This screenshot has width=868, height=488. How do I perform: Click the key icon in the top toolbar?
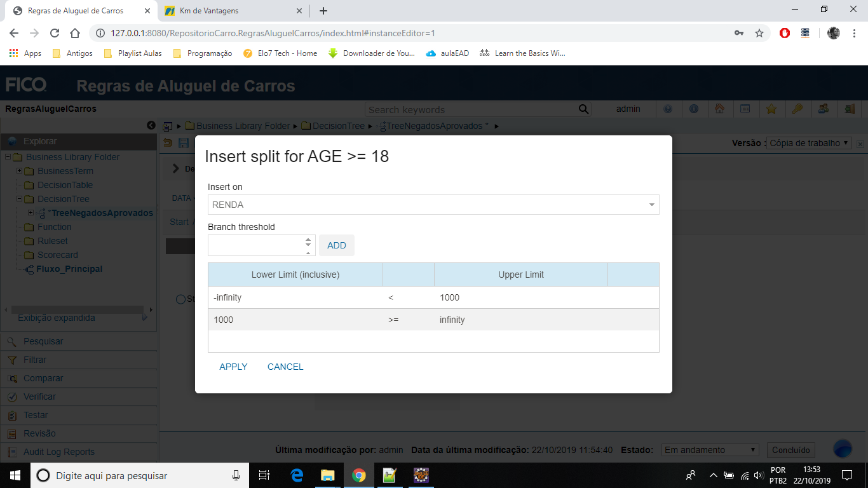pyautogui.click(x=798, y=109)
